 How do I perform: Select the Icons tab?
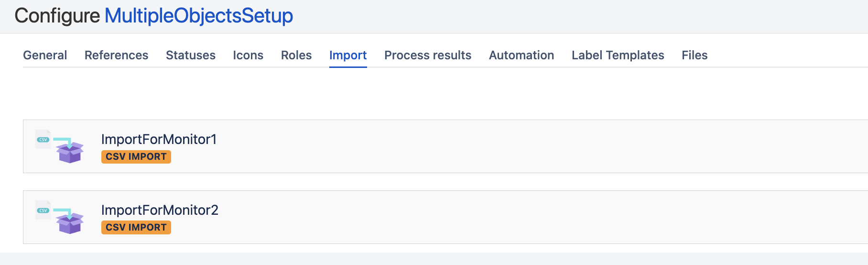[248, 55]
